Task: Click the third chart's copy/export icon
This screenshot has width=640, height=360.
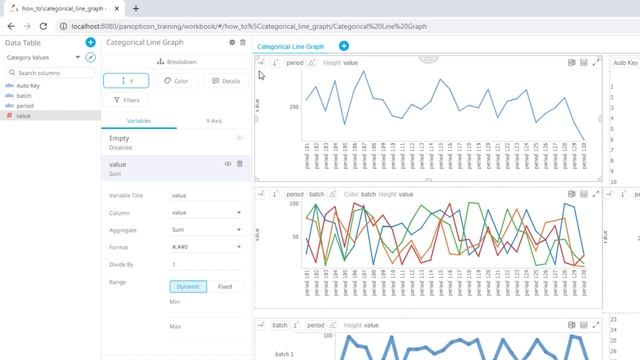Action: tap(571, 325)
